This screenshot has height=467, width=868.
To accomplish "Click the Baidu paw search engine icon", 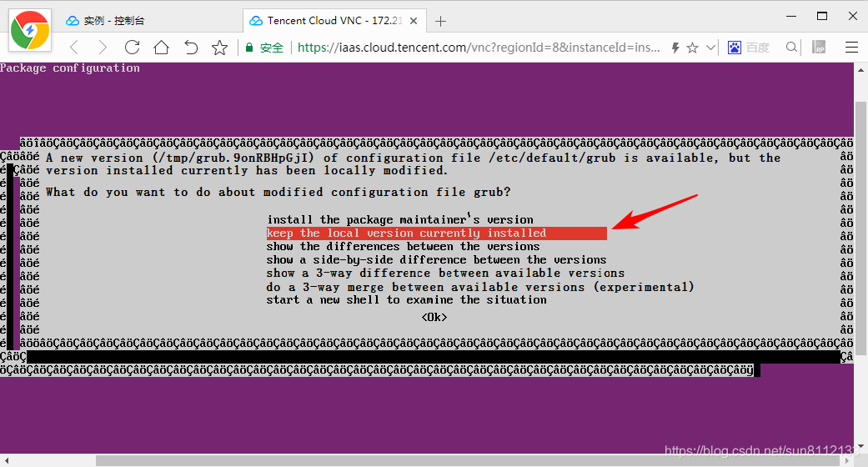I will [735, 48].
